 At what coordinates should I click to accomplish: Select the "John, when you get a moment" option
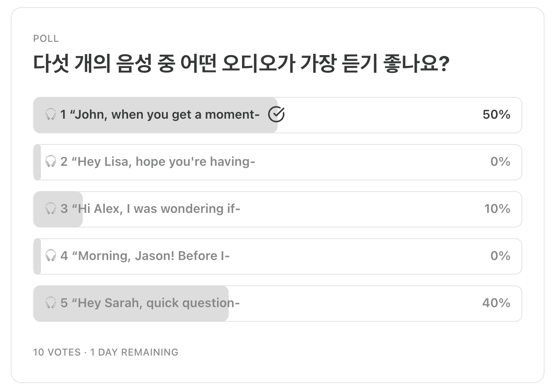click(160, 115)
